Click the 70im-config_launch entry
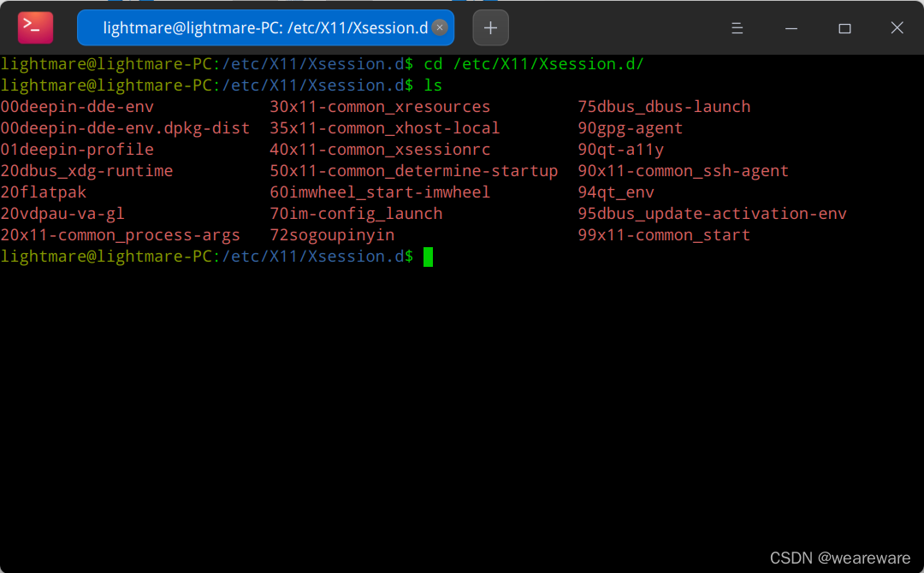The height and width of the screenshot is (573, 924). (356, 214)
